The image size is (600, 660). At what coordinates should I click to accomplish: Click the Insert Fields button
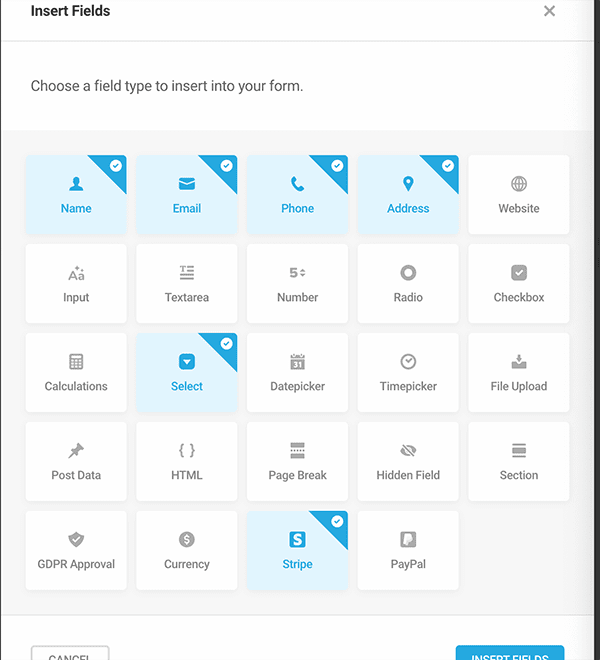point(510,653)
